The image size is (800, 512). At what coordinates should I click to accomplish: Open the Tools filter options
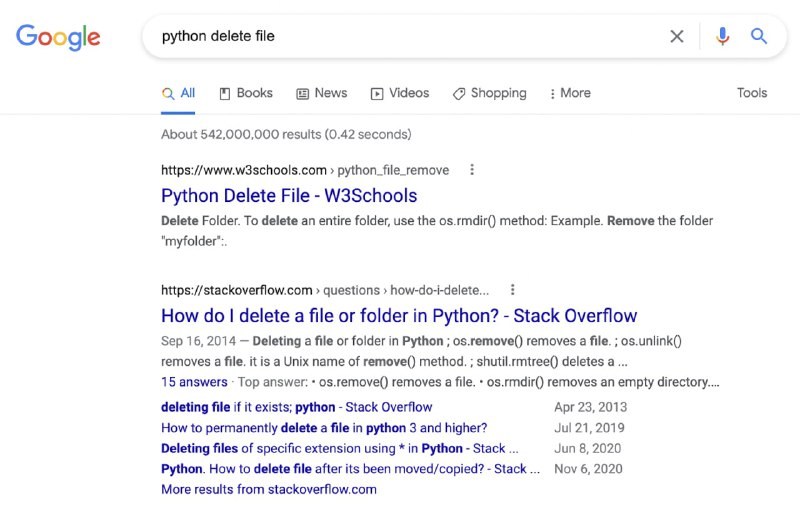tap(752, 93)
